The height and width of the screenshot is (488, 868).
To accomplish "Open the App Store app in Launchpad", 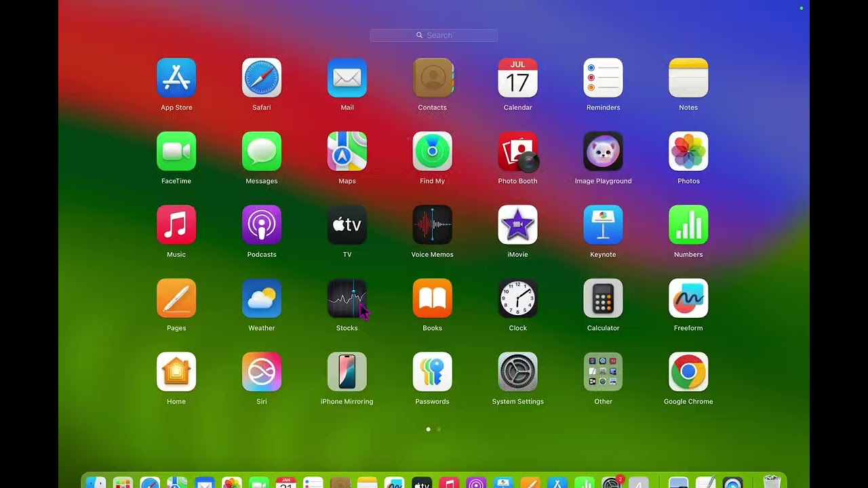I will (x=176, y=78).
